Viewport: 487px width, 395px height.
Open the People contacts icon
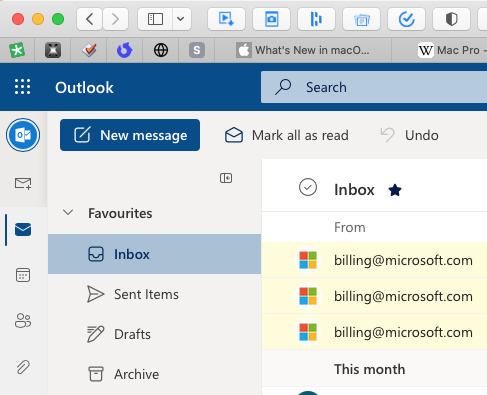23,321
